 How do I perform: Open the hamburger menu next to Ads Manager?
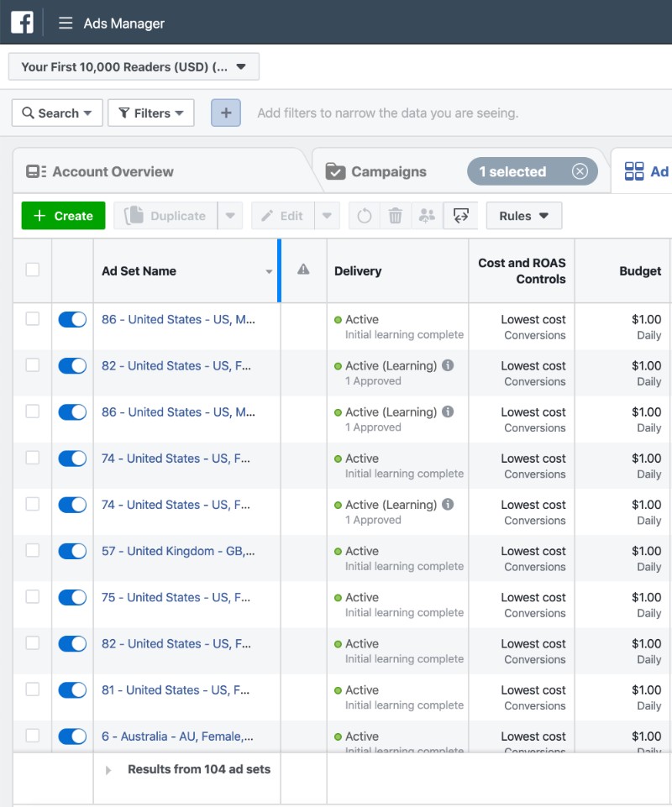pyautogui.click(x=66, y=24)
